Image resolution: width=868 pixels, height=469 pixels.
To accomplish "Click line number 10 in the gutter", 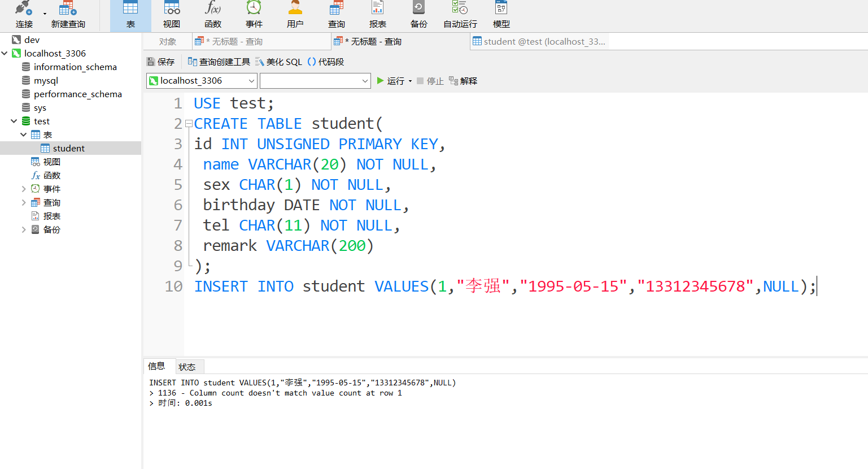I will click(x=174, y=286).
